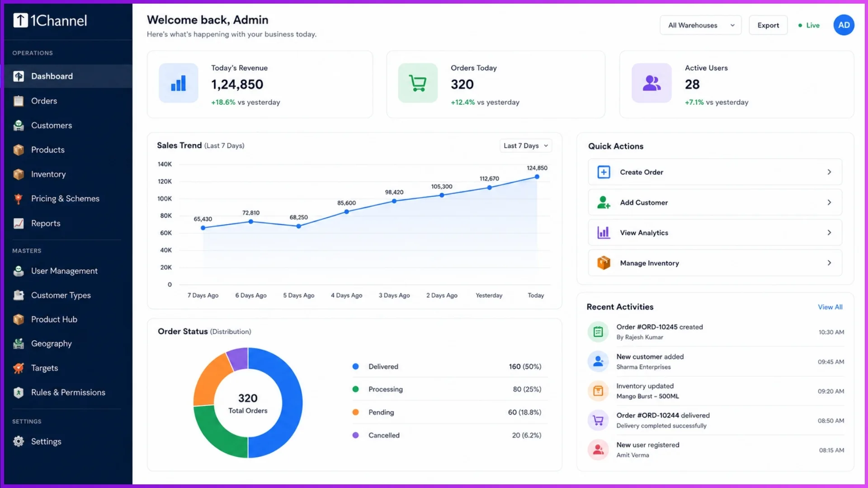868x488 pixels.
Task: Click the Delivered blue legend dot
Action: pyautogui.click(x=356, y=366)
